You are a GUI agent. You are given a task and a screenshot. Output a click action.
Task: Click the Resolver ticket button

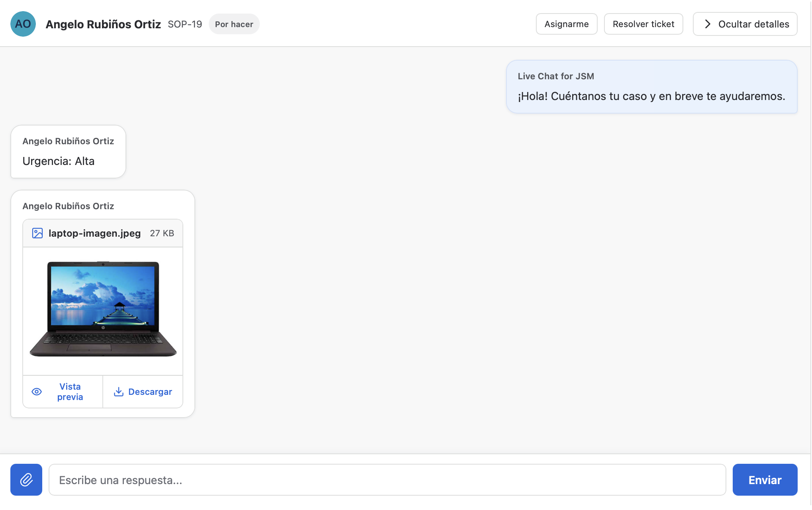tap(643, 24)
